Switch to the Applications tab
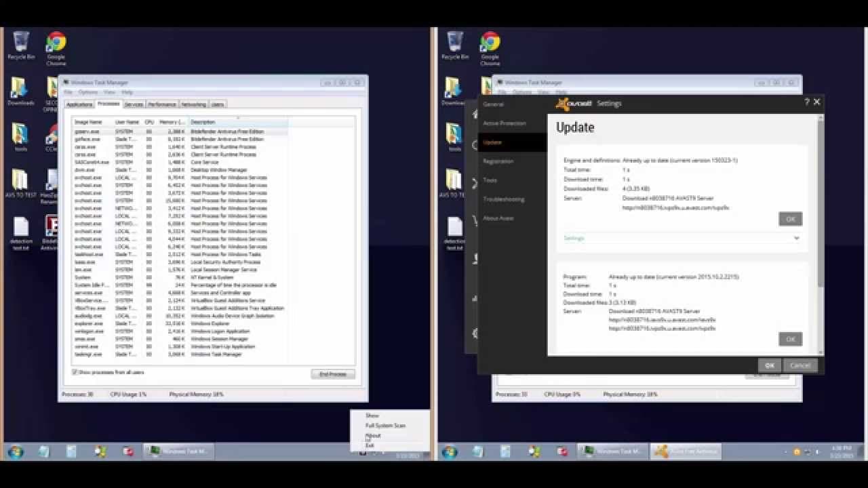The width and height of the screenshot is (868, 488). (x=79, y=104)
